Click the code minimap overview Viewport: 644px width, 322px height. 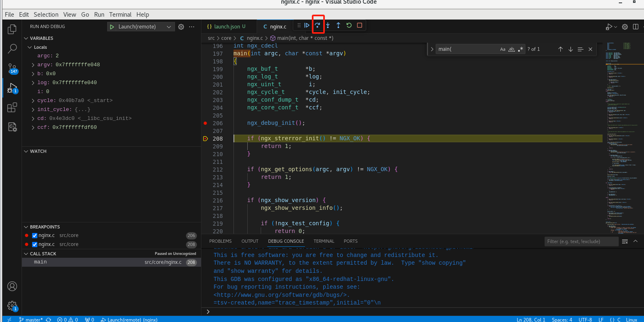click(x=623, y=138)
